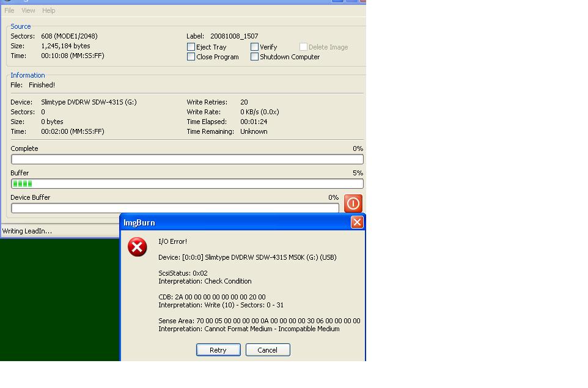The width and height of the screenshot is (588, 388).
Task: Enable the Eject Tray checkbox
Action: pyautogui.click(x=191, y=47)
